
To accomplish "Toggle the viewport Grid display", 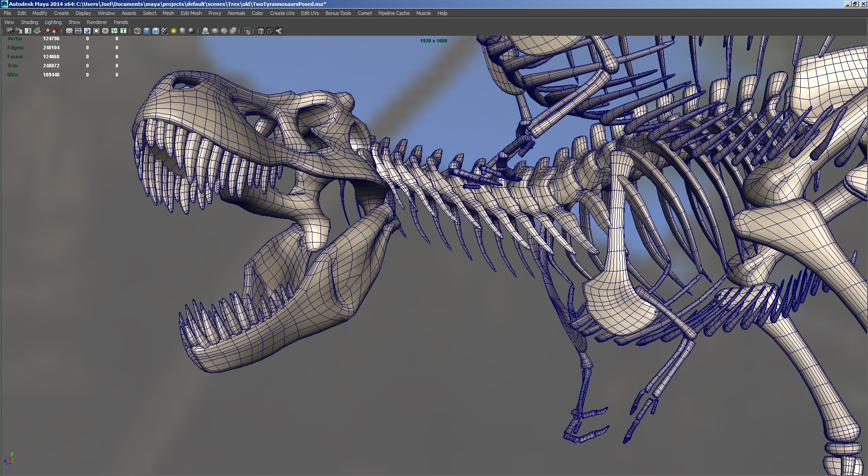I will pyautogui.click(x=69, y=31).
